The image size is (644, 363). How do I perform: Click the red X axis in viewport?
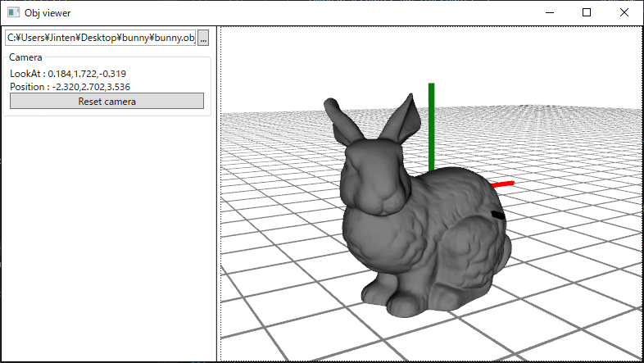(503, 184)
